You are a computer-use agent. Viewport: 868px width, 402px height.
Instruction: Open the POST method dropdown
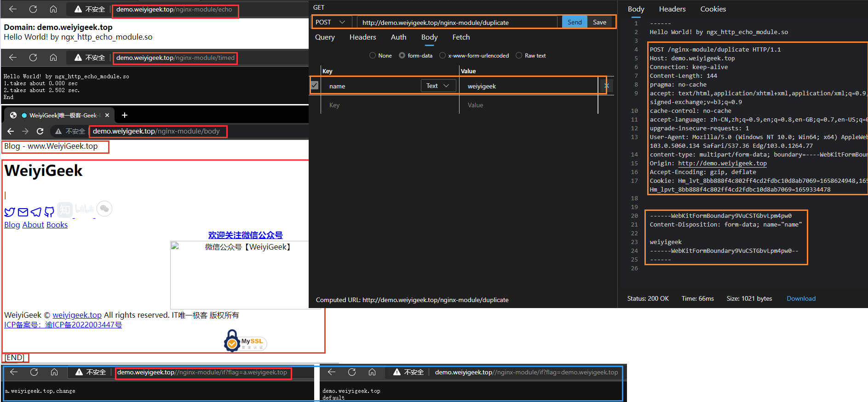pos(331,22)
